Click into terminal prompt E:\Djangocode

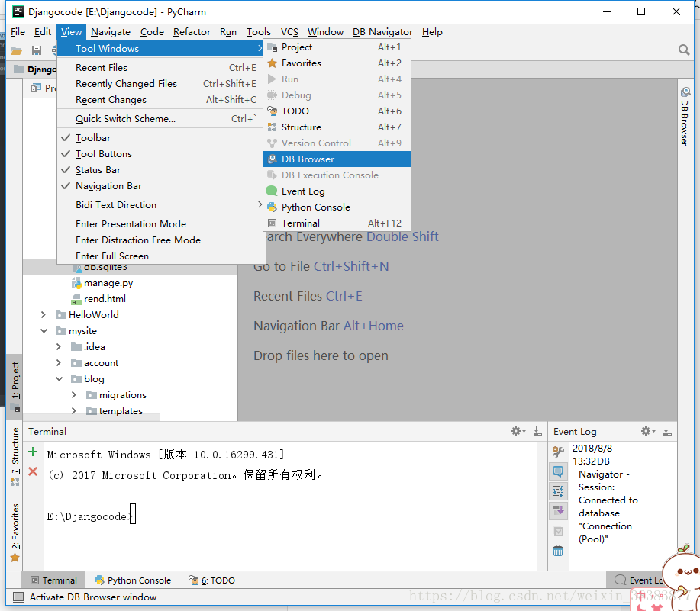91,516
